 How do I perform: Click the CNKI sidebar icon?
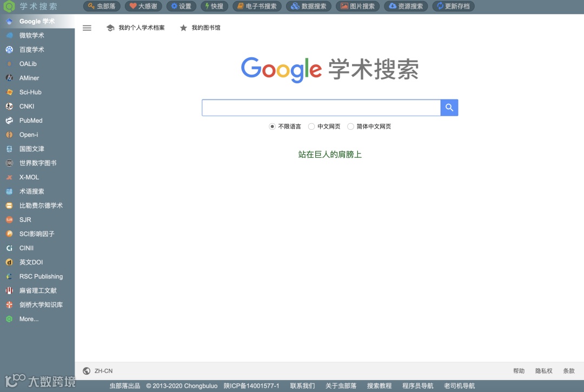coord(9,106)
